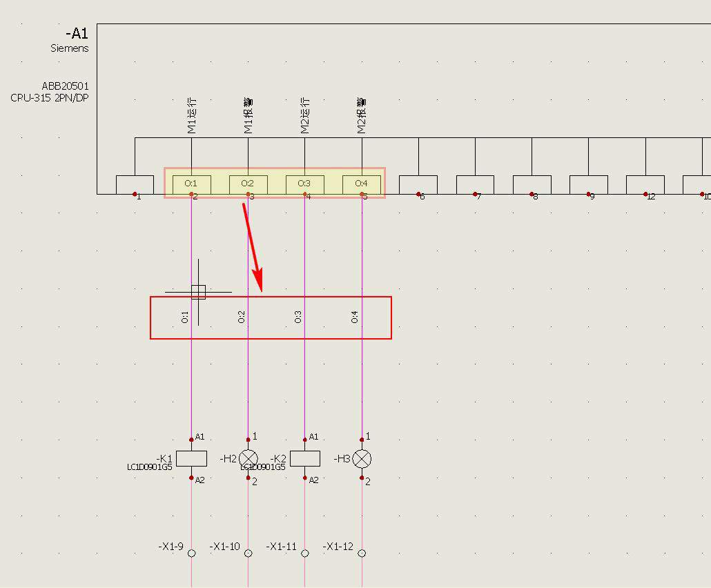Click the -H2 indicator lamp symbol
711x588 pixels.
pyautogui.click(x=248, y=458)
